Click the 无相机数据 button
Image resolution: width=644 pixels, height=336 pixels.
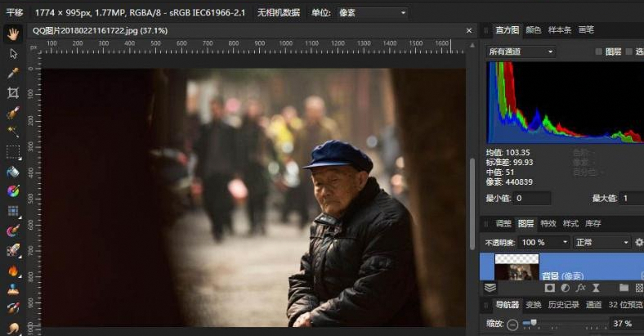[x=279, y=13]
